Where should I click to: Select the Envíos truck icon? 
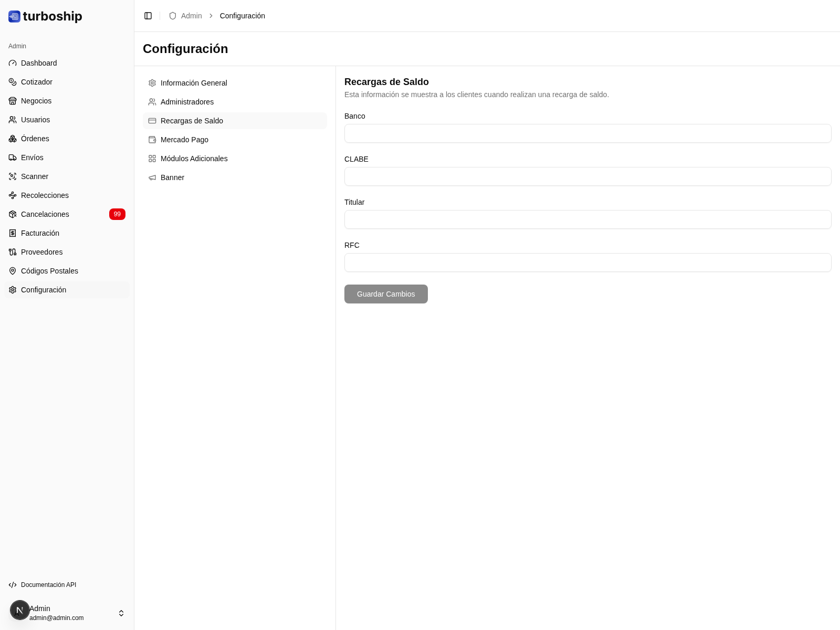(x=13, y=157)
